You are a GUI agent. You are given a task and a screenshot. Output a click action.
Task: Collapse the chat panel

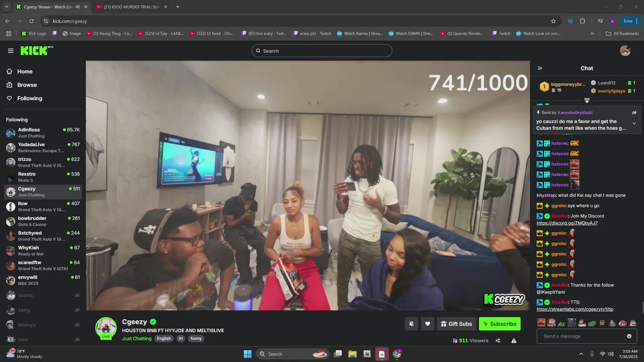tap(540, 68)
